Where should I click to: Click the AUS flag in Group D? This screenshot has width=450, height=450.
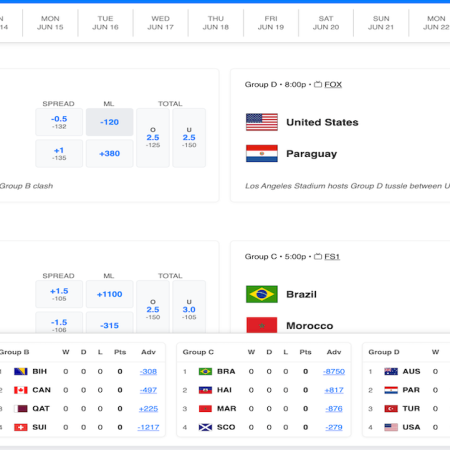(391, 371)
